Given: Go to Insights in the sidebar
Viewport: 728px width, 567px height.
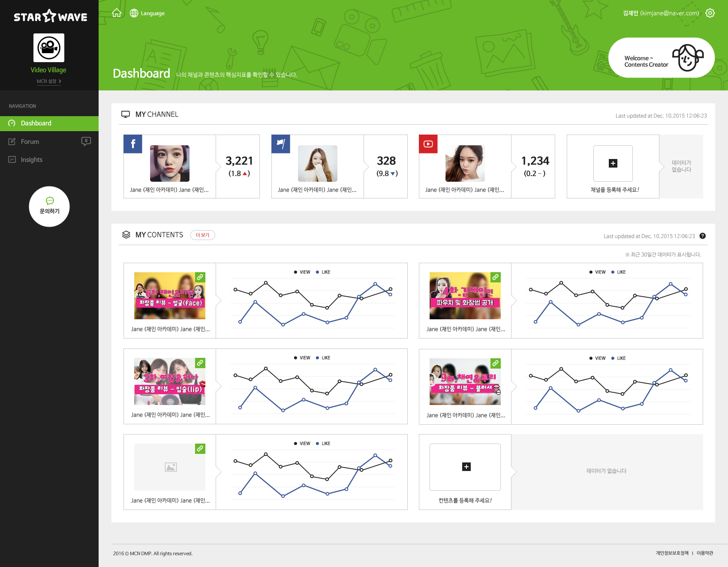Looking at the screenshot, I should [x=31, y=160].
